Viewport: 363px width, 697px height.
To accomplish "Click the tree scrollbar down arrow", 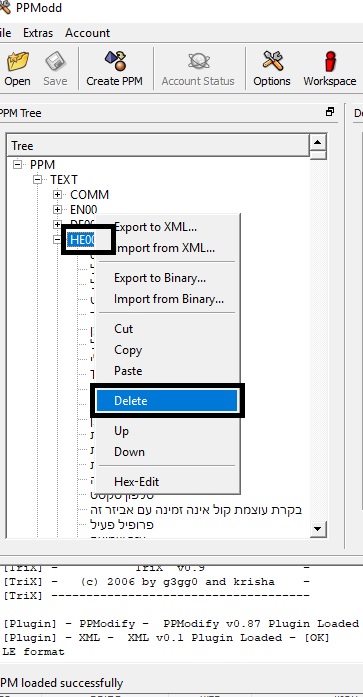I will (x=318, y=529).
